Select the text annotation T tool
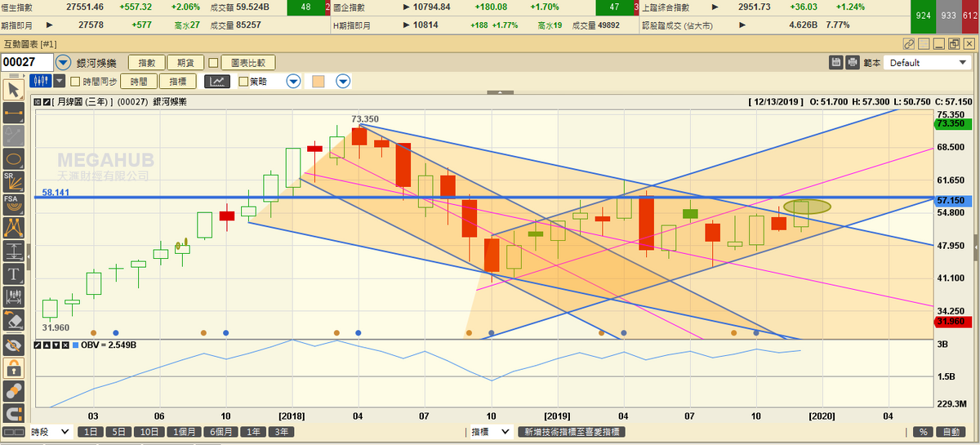 pyautogui.click(x=14, y=273)
